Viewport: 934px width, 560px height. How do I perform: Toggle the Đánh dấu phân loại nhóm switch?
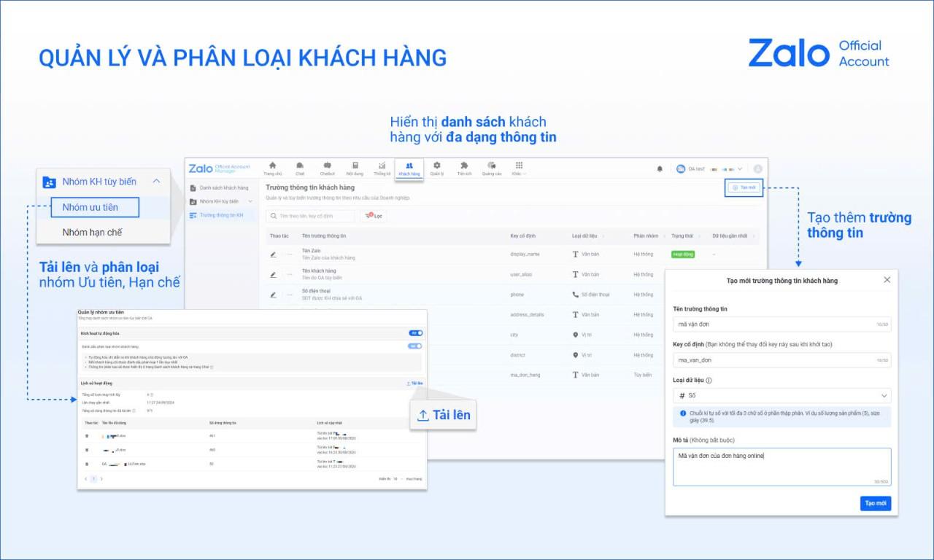(416, 346)
